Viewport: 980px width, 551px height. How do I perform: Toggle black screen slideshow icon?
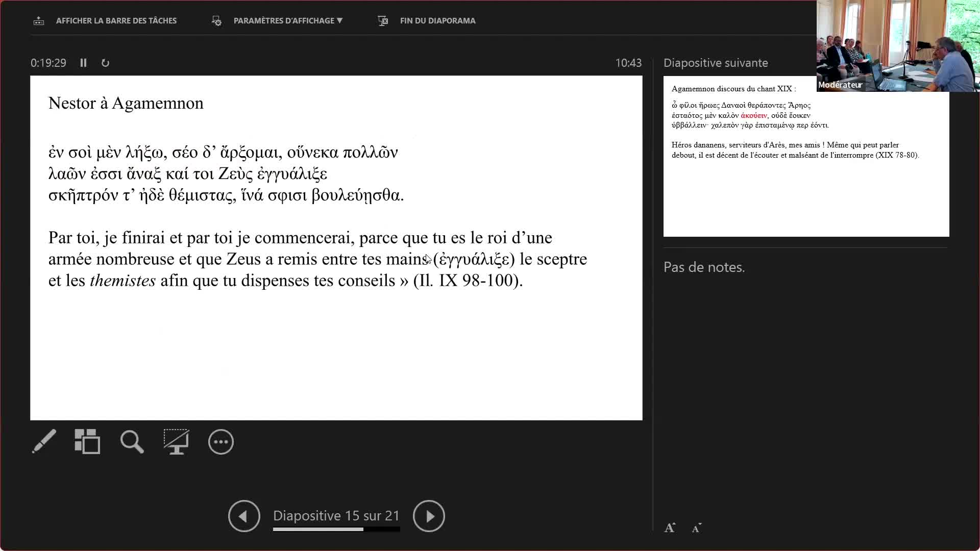(176, 442)
